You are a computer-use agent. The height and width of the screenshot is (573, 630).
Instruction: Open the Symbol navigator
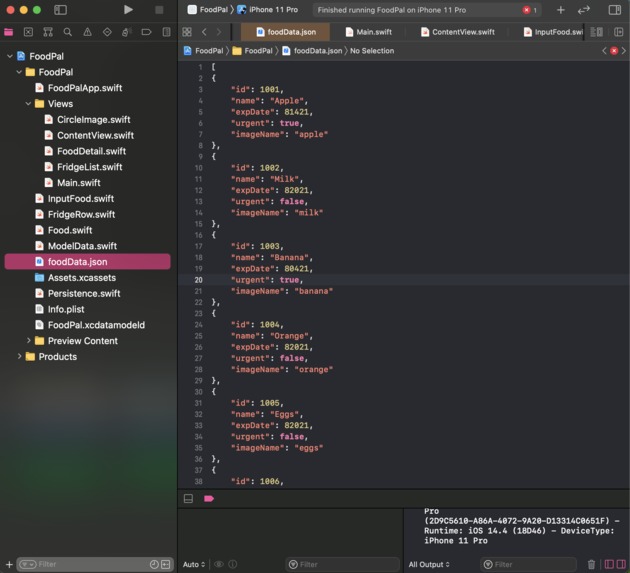tap(48, 32)
